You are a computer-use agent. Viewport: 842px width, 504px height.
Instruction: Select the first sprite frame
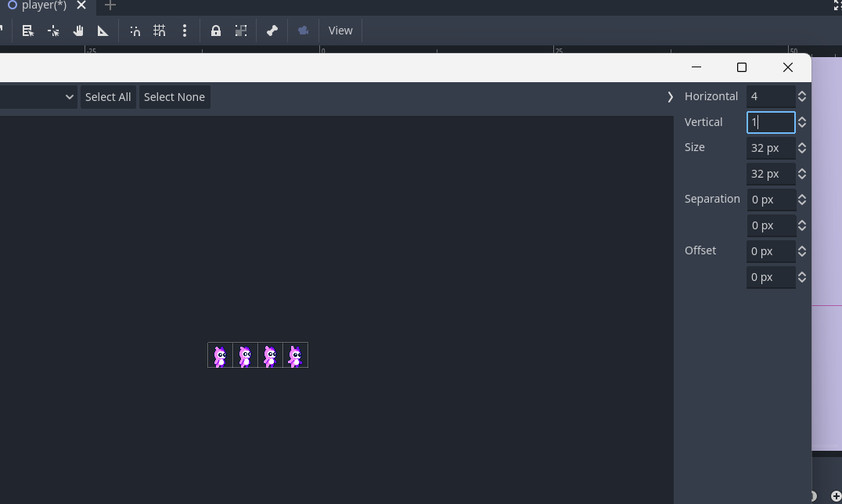coord(220,355)
